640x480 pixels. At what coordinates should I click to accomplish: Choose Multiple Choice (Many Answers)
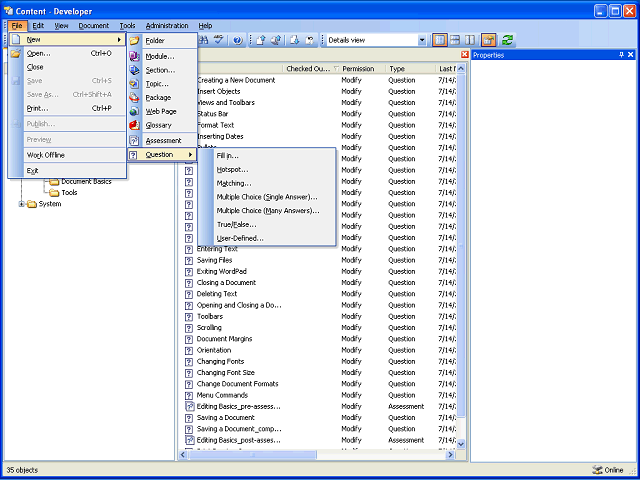pyautogui.click(x=267, y=211)
